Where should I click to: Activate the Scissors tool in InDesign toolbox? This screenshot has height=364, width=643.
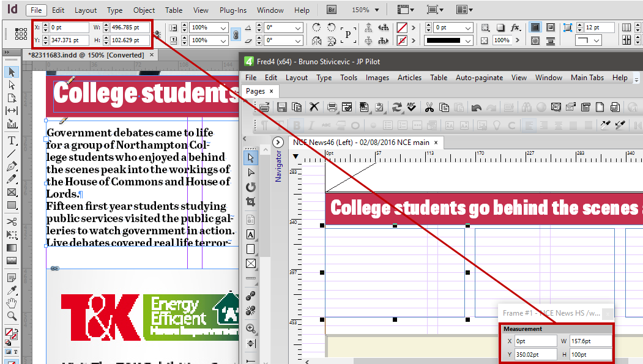12,221
